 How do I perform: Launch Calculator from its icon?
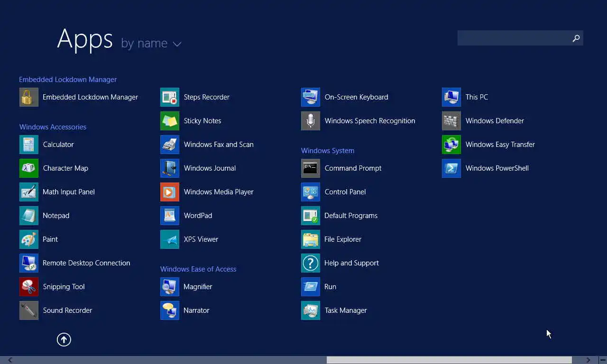(29, 145)
